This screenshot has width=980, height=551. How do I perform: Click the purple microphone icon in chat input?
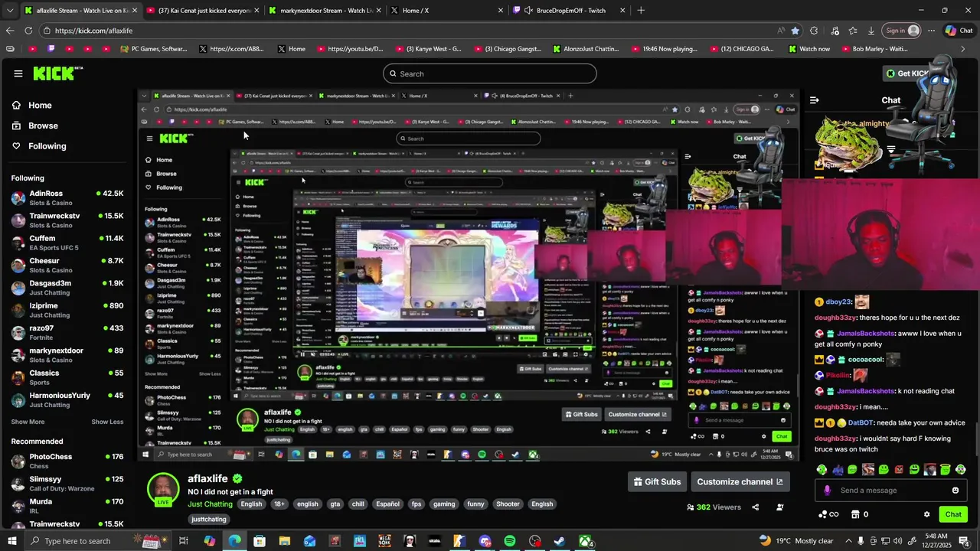(x=827, y=491)
